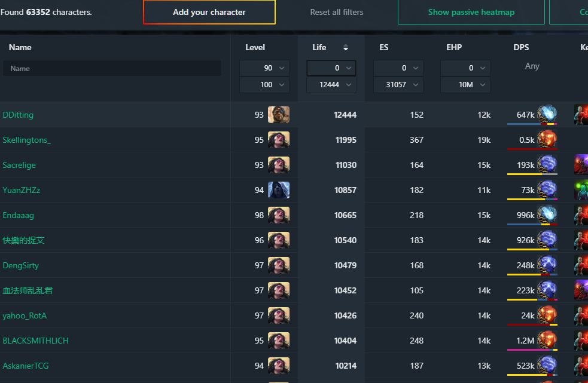Screen dimensions: 588x383
Task: Click AskanierTCG's class portrait icon
Action: [x=279, y=366]
